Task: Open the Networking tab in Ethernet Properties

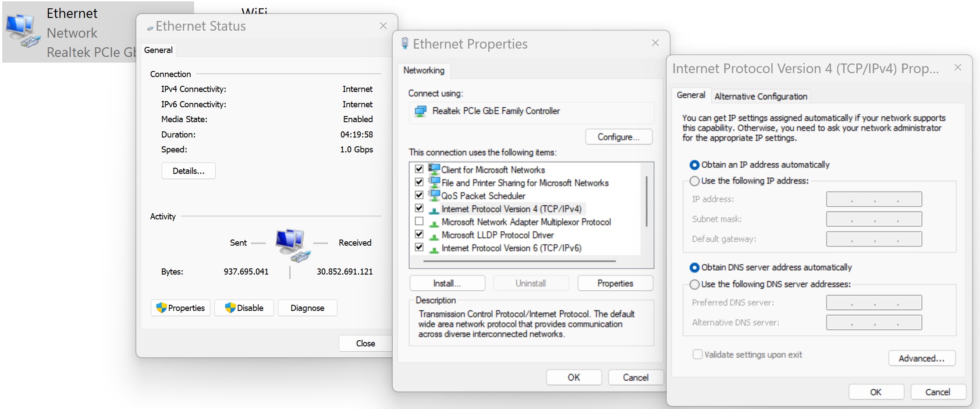Action: (x=424, y=71)
